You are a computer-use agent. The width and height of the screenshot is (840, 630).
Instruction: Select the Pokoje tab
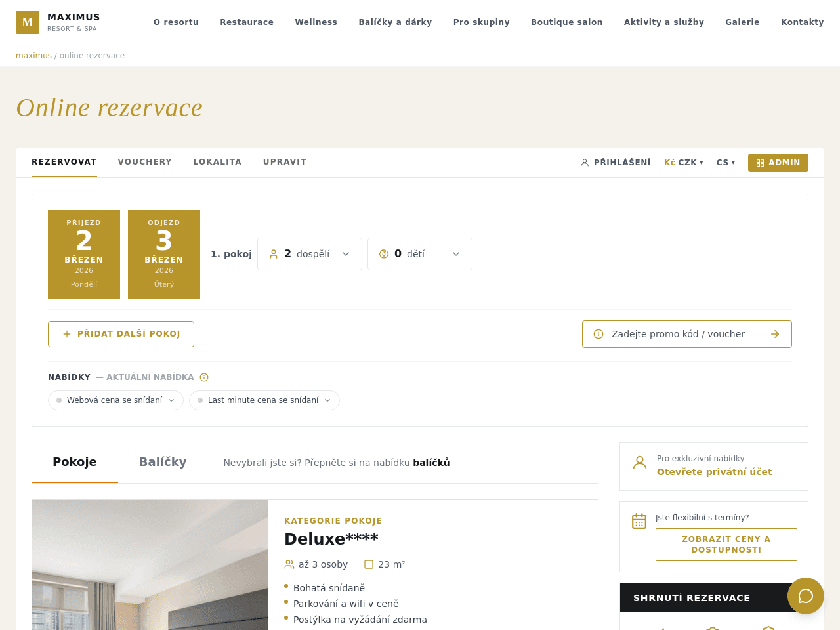75,462
